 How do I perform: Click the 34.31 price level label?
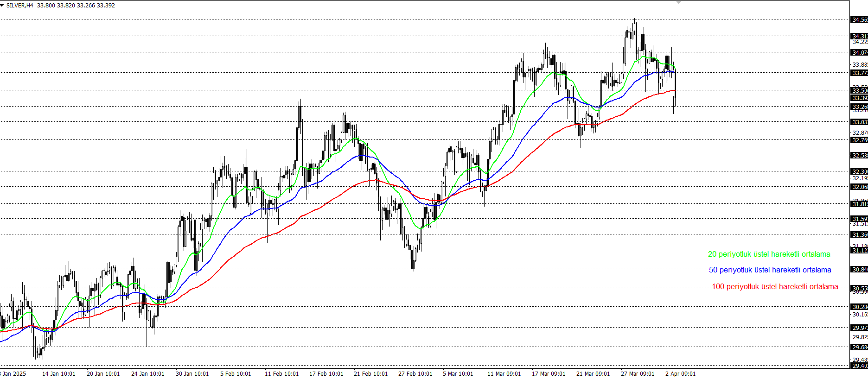point(859,36)
